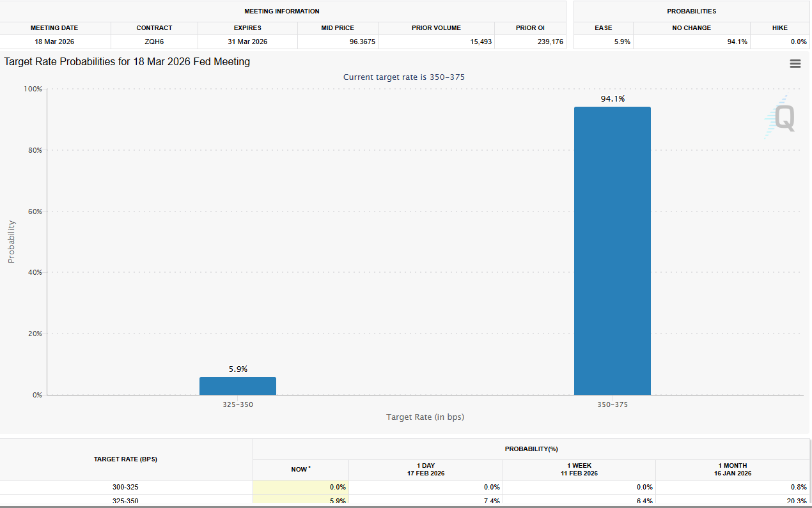Click the 1 WEEK 11 Feb 2026 header

[x=579, y=469]
